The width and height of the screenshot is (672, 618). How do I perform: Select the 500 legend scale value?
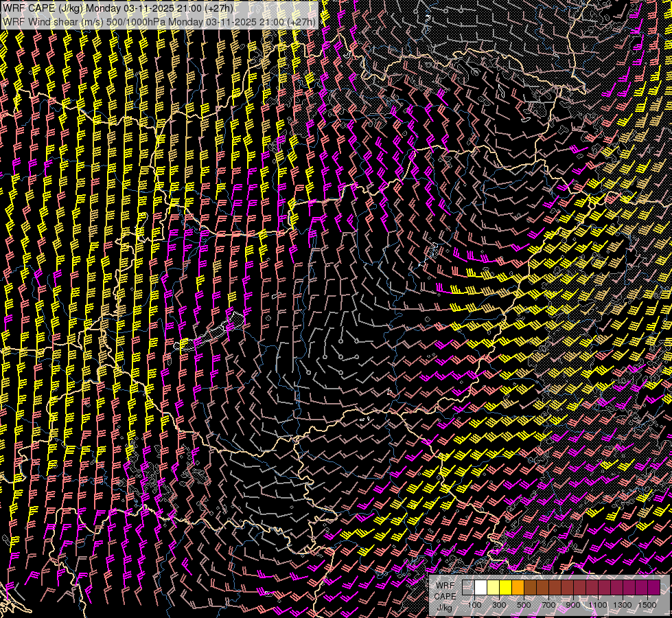click(x=524, y=605)
